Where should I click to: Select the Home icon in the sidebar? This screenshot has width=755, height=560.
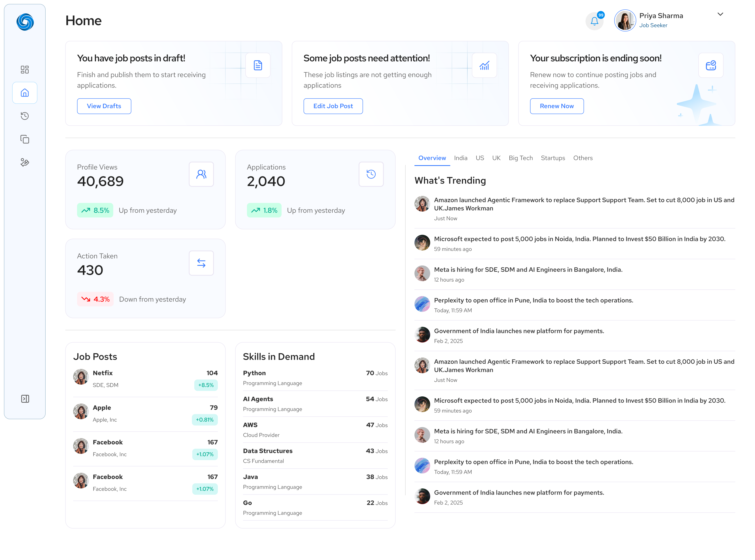[x=25, y=93]
